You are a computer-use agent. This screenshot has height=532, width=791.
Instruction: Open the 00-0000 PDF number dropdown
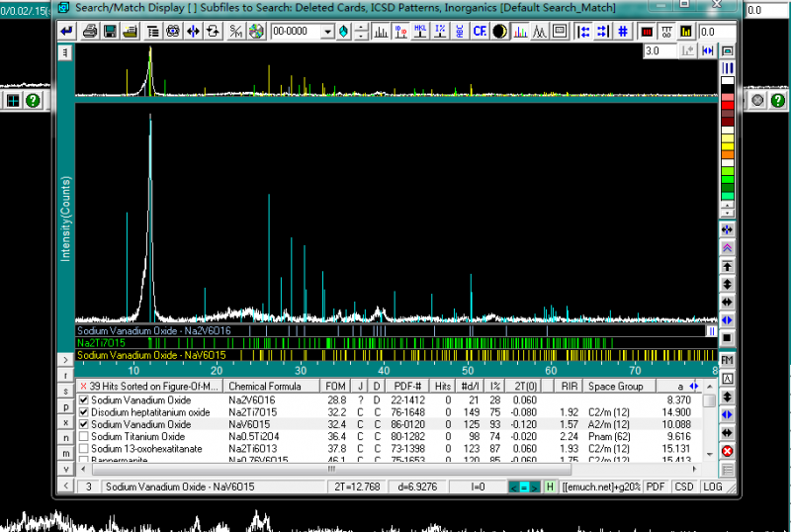tap(328, 32)
